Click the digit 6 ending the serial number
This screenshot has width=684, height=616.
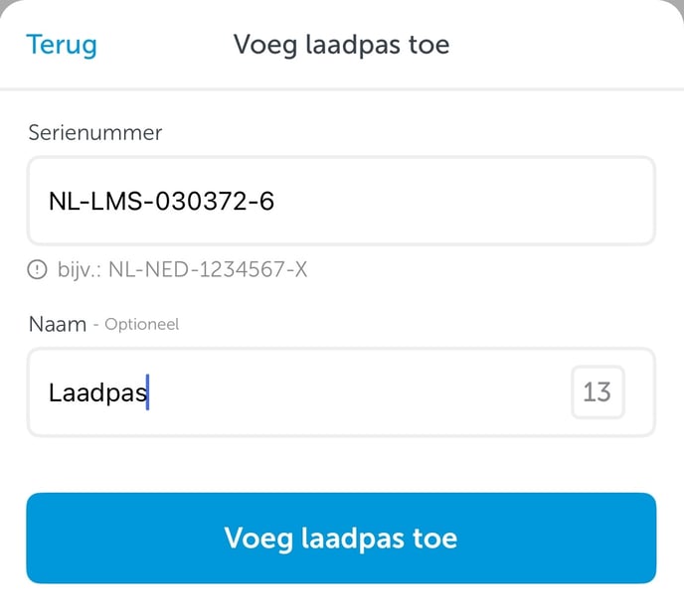[267, 201]
